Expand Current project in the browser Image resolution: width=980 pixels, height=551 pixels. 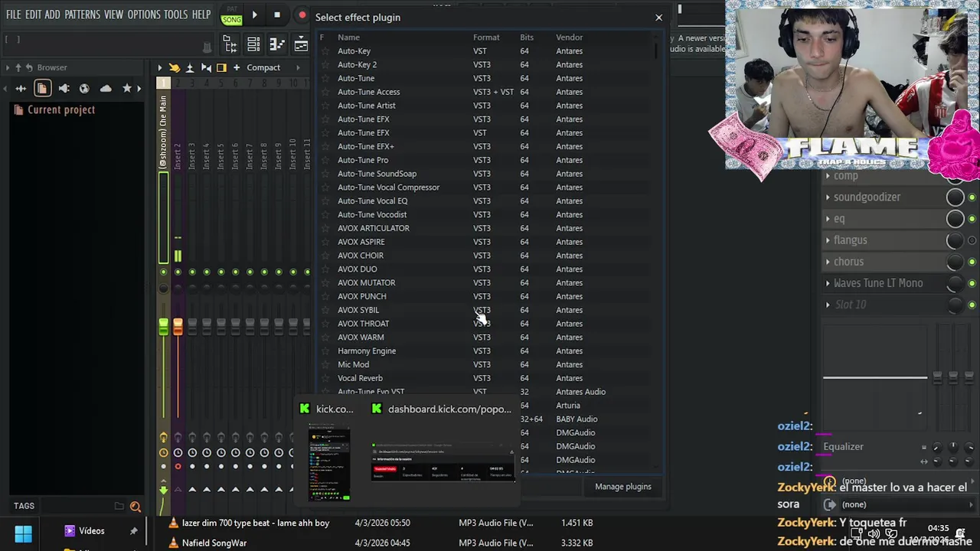[x=53, y=109]
